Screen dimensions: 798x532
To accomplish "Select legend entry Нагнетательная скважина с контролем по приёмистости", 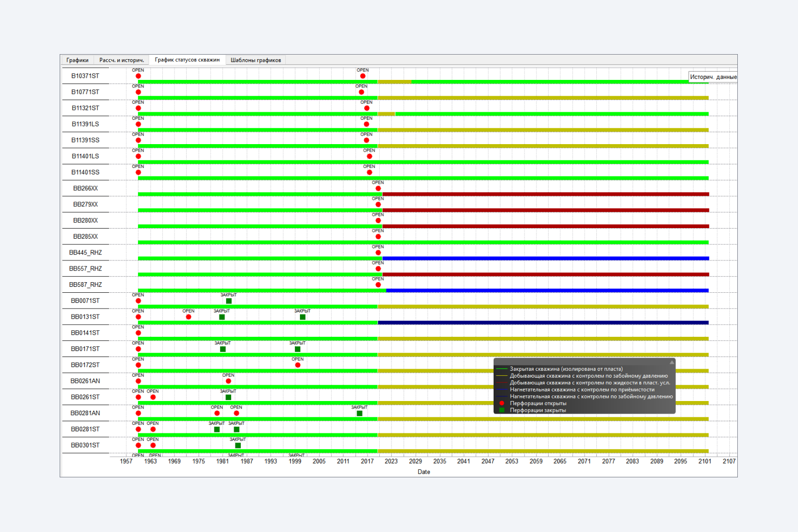I will (x=582, y=389).
